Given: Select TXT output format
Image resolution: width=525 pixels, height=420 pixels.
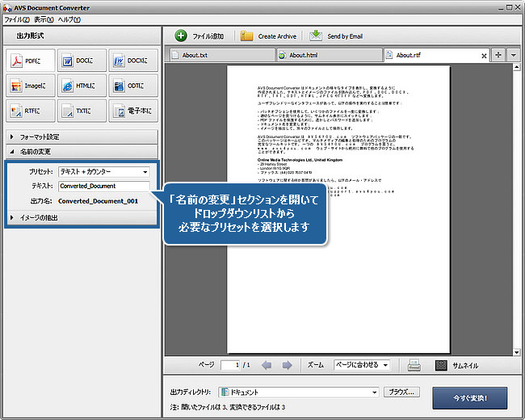Looking at the screenshot, I should pos(82,111).
